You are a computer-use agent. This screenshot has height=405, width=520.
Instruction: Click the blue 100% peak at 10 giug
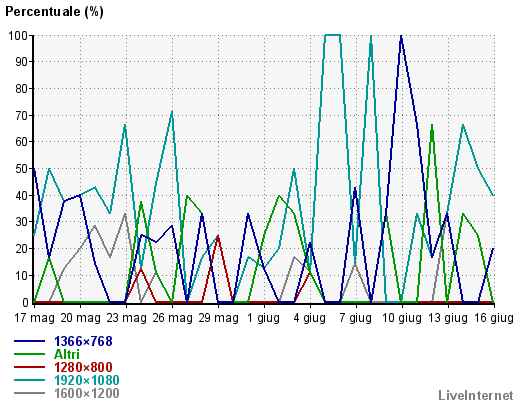[401, 36]
